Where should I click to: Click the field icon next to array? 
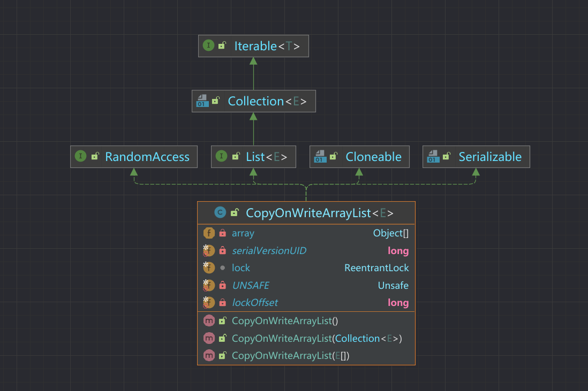coord(209,233)
